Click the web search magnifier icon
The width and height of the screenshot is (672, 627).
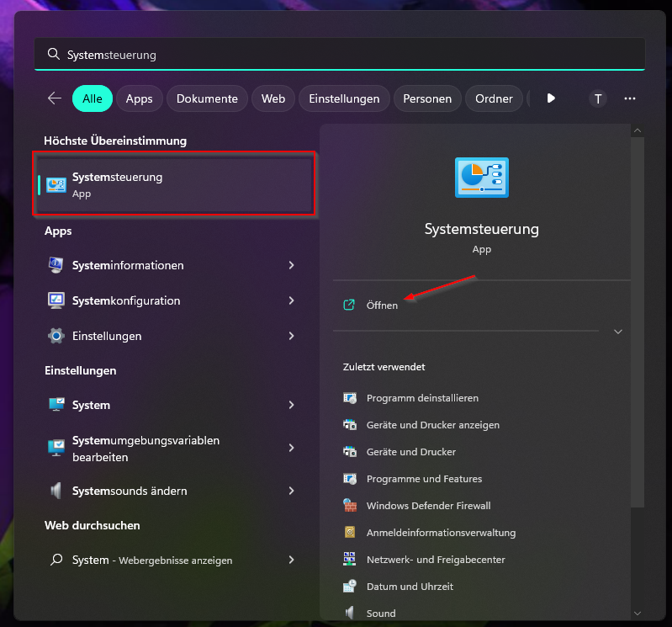tap(56, 559)
